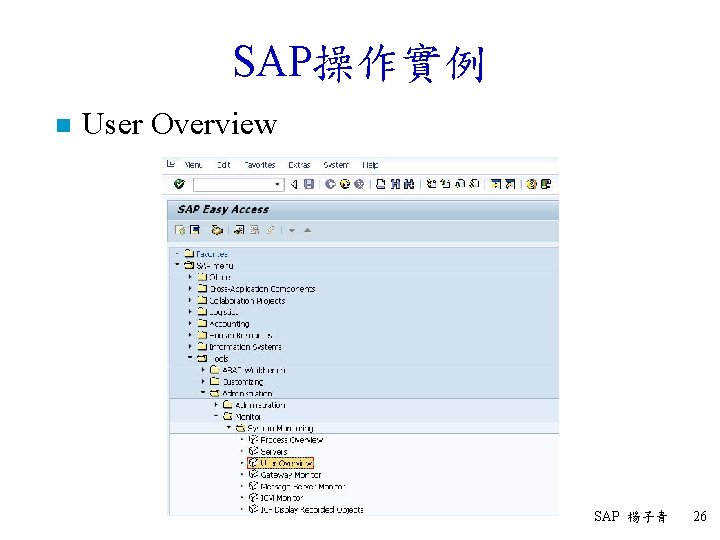Open the System menu
This screenshot has width=720, height=540.
click(x=336, y=165)
